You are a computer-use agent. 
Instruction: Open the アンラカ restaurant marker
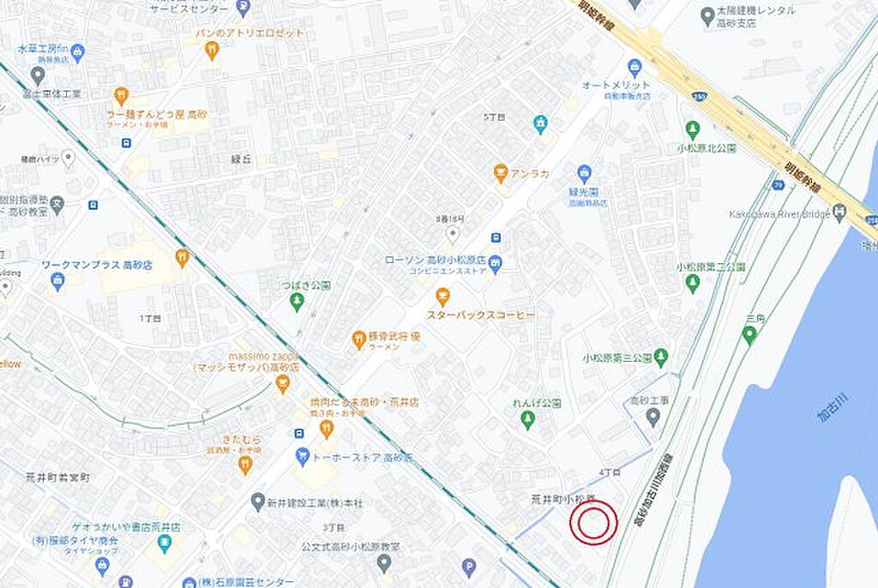click(501, 174)
